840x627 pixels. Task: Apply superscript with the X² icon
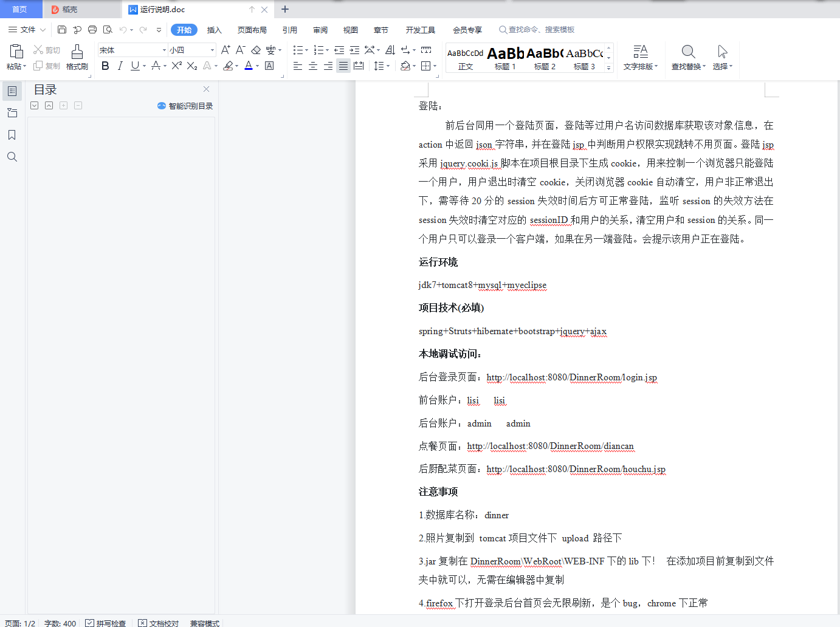point(177,66)
